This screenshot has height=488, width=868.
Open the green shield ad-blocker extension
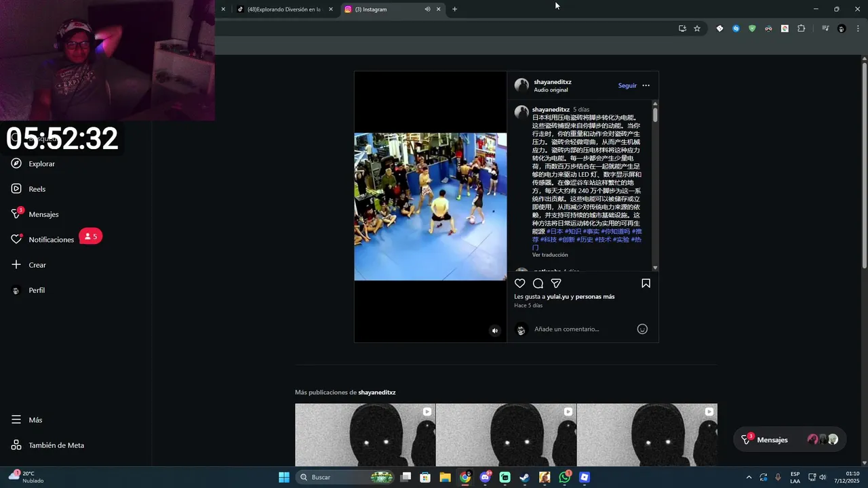point(752,28)
